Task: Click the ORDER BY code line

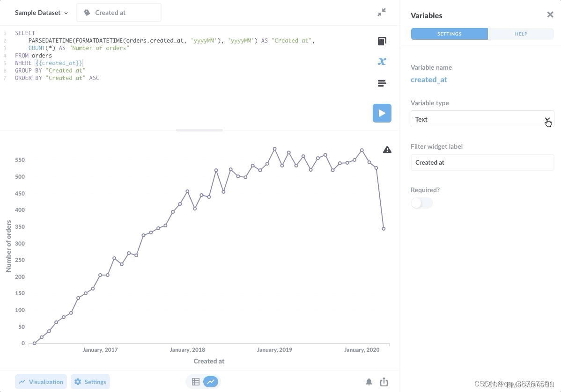Action: coord(57,78)
